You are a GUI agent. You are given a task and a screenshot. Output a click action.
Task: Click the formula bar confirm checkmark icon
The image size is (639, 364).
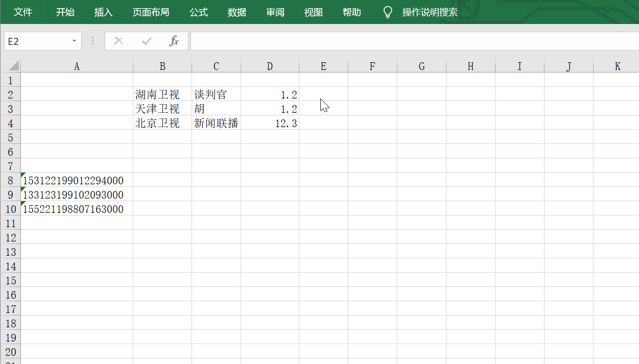147,41
